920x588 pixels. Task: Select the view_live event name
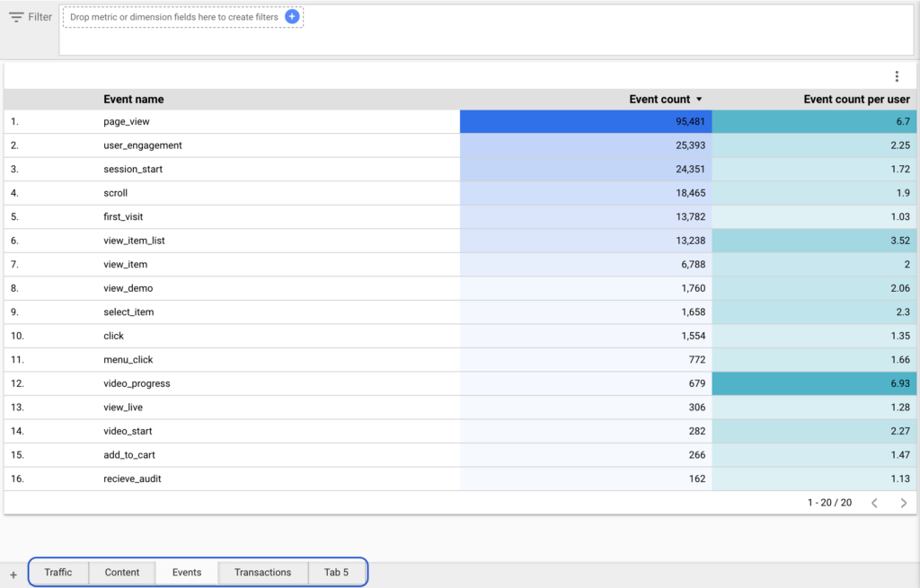pyautogui.click(x=123, y=408)
